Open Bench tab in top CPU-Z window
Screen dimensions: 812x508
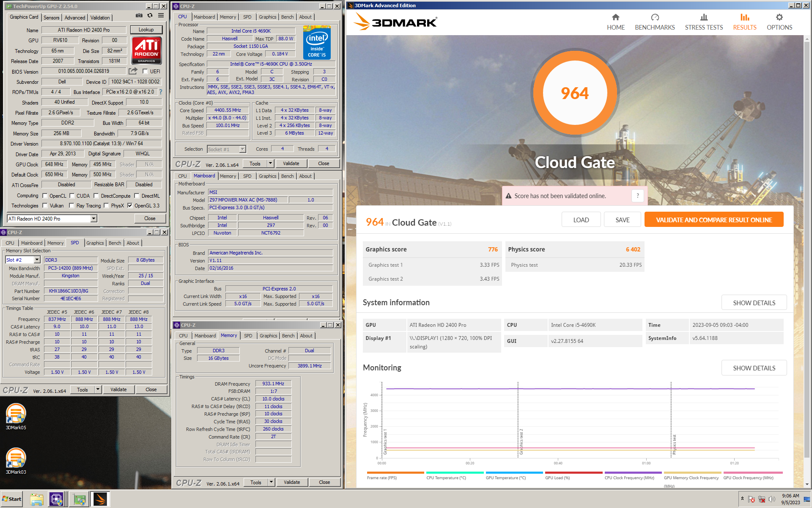287,17
